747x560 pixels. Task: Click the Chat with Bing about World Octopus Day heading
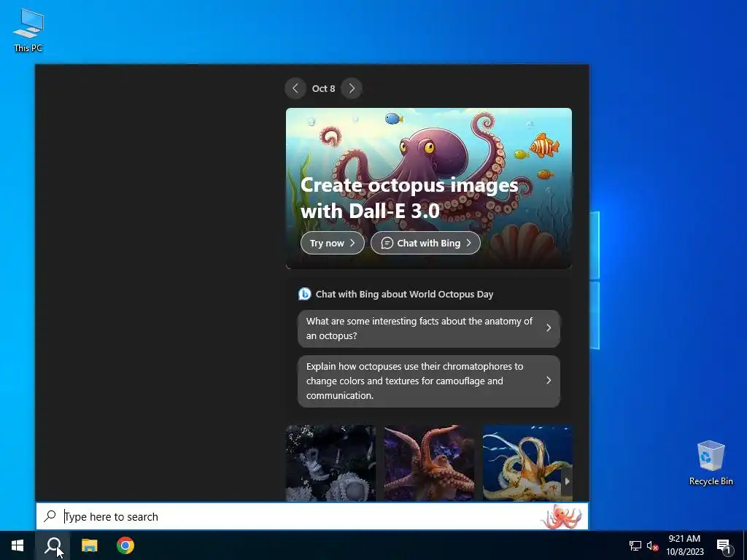(404, 295)
